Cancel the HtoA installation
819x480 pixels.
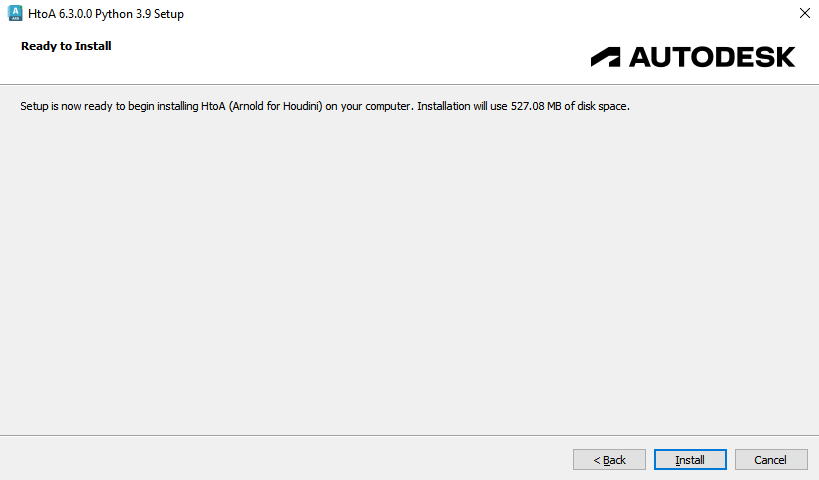[x=770, y=460]
